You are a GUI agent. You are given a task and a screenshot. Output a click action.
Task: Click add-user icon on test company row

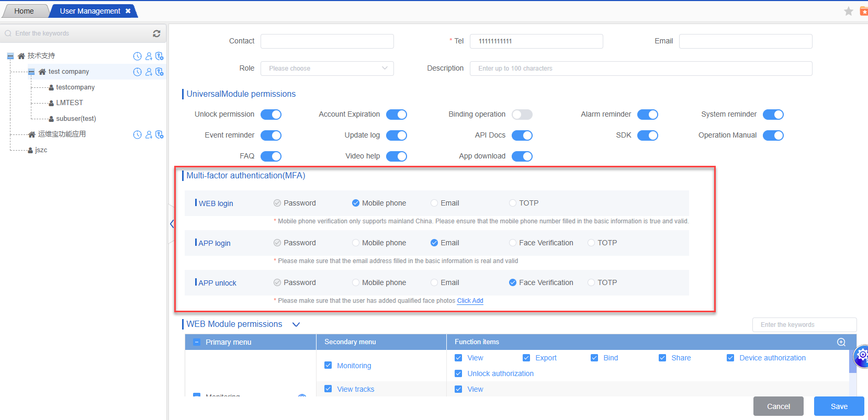coord(149,72)
